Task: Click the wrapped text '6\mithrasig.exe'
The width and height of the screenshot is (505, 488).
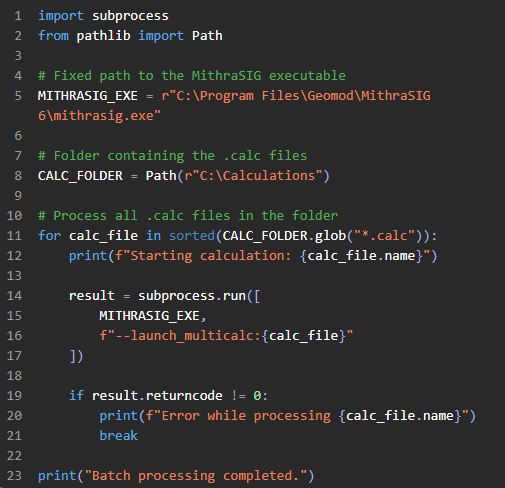Action: coord(96,116)
